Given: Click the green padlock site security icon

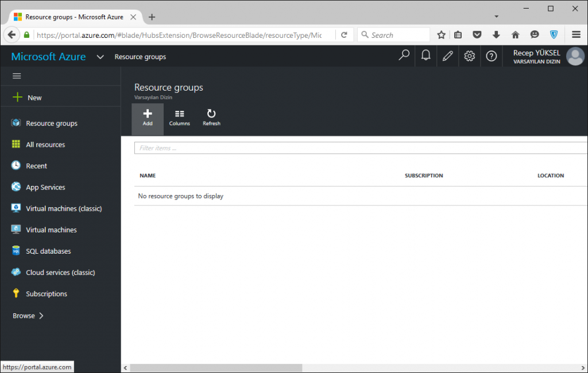Looking at the screenshot, I should 26,35.
